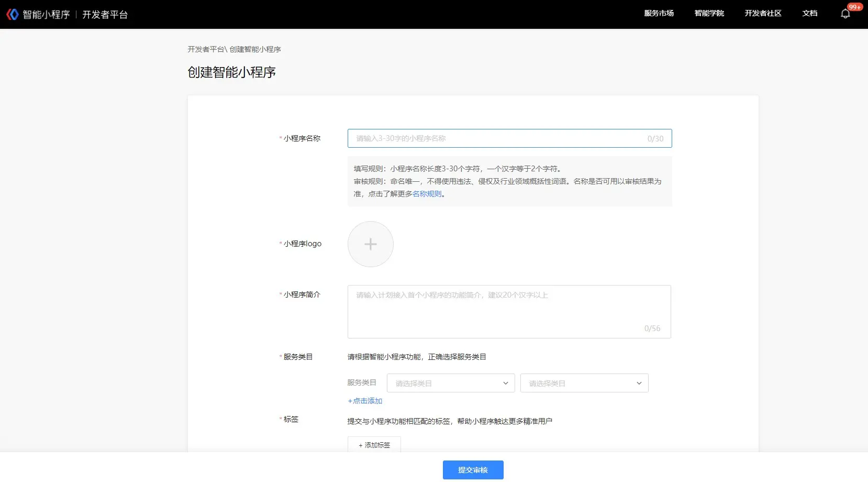This screenshot has height=482, width=868.
Task: Click the Smart Mini Program logo icon
Action: pyautogui.click(x=13, y=14)
